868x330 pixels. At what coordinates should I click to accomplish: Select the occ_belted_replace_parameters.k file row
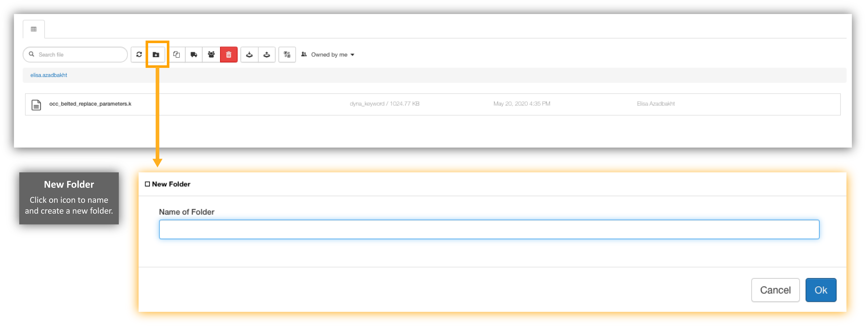[433, 104]
